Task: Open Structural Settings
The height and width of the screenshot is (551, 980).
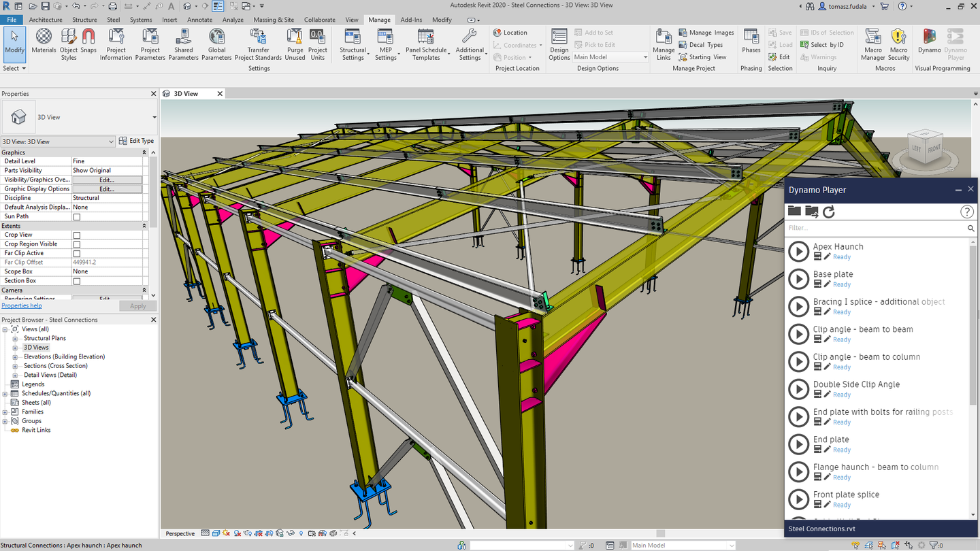Action: (x=353, y=44)
